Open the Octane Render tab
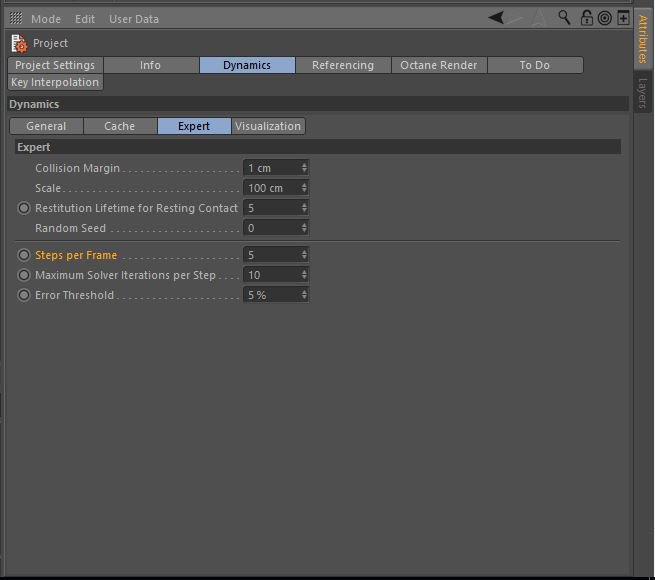Screen dimensions: 655x580 coord(439,65)
